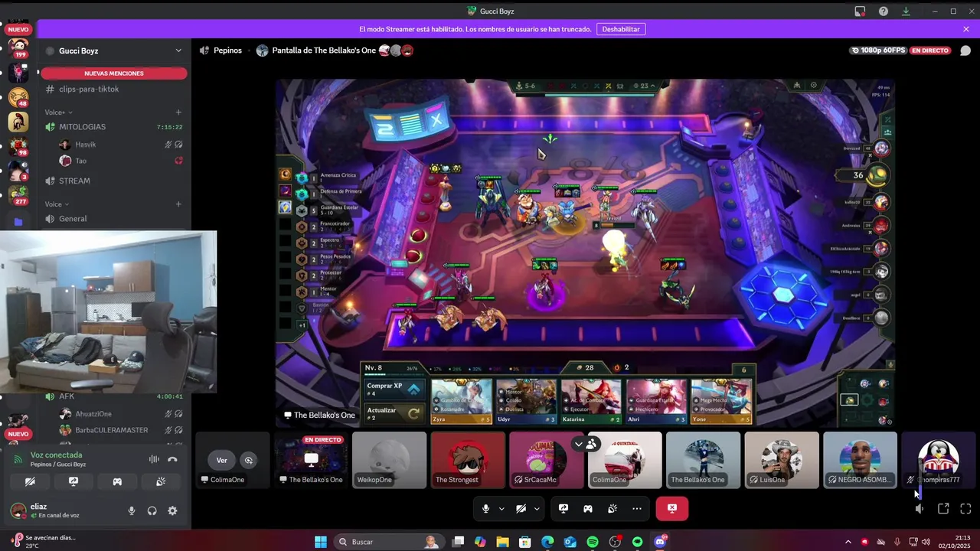Image resolution: width=980 pixels, height=551 pixels.
Task: Start an activity from the voice panel gamepad
Action: pos(117,481)
